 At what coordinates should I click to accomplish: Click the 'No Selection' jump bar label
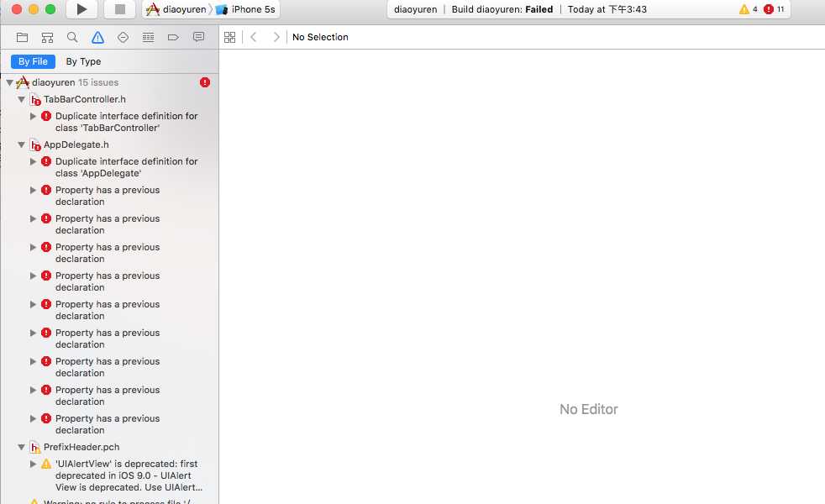point(320,37)
